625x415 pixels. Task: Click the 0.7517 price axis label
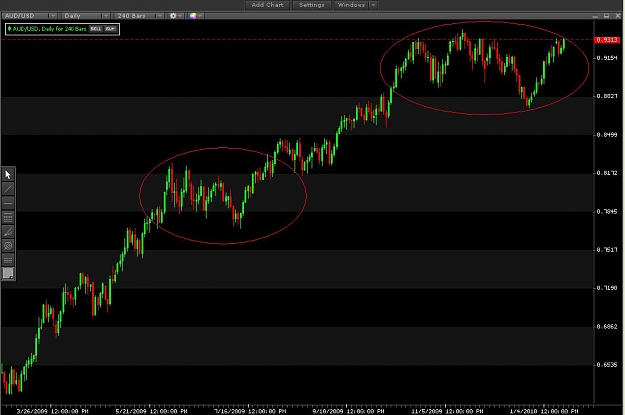607,250
